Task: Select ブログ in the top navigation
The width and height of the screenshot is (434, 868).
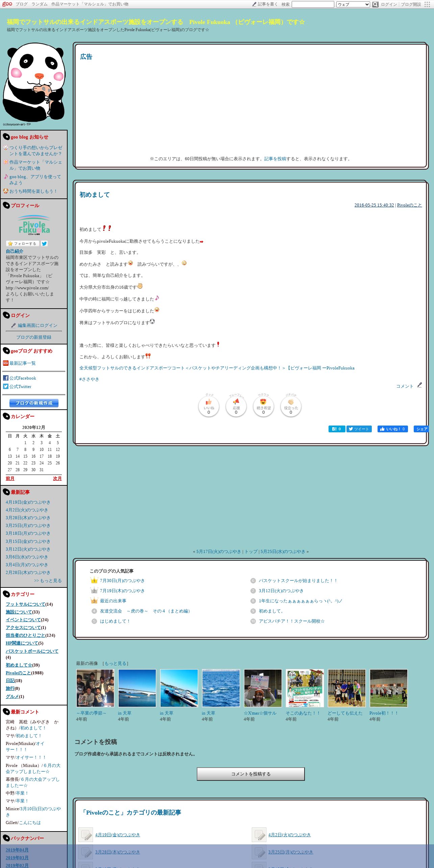Action: point(22,4)
